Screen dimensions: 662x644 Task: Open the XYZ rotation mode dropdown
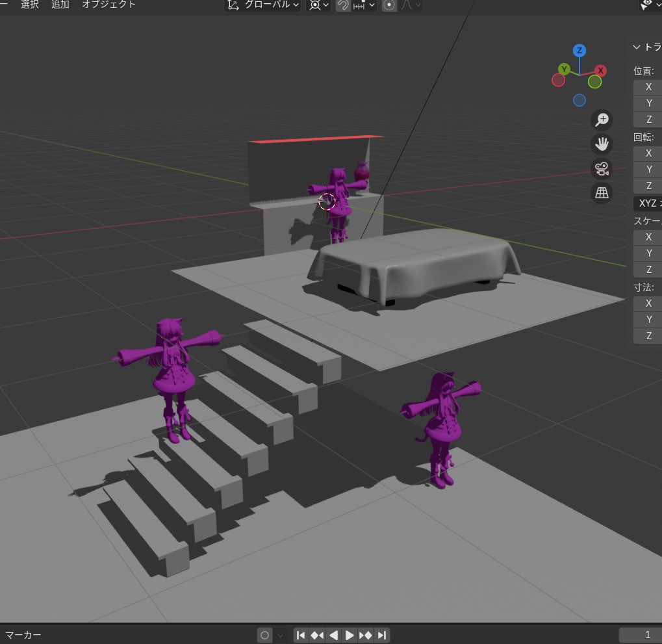click(648, 203)
